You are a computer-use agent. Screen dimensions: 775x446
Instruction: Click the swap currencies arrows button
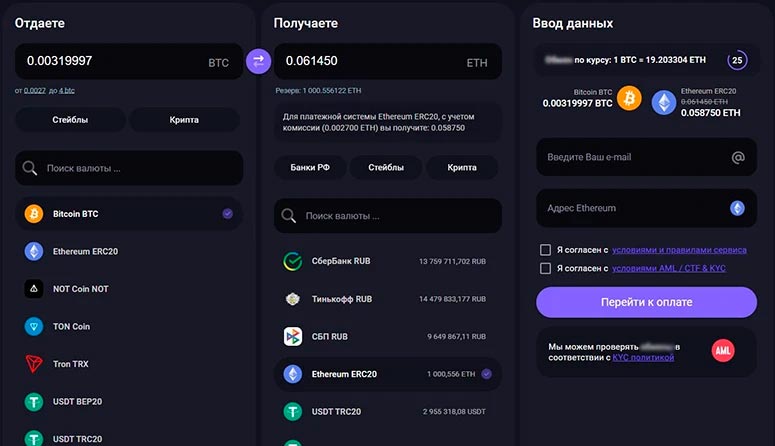(x=258, y=61)
